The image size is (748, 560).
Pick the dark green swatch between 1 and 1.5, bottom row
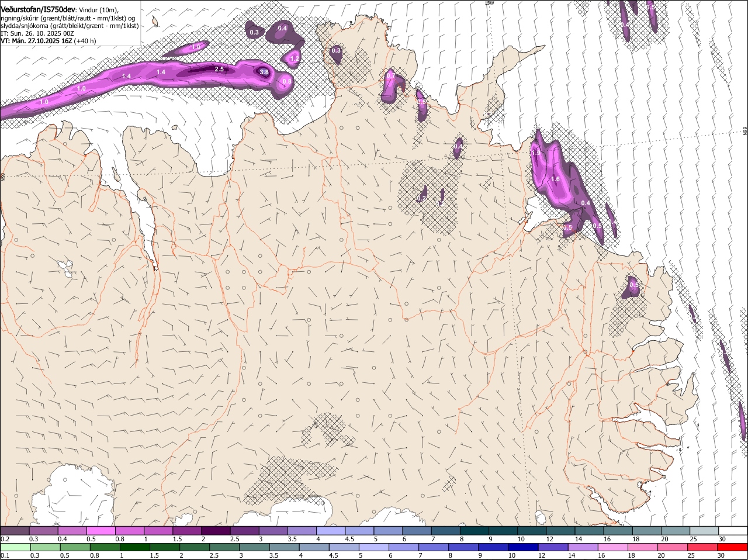(134, 547)
